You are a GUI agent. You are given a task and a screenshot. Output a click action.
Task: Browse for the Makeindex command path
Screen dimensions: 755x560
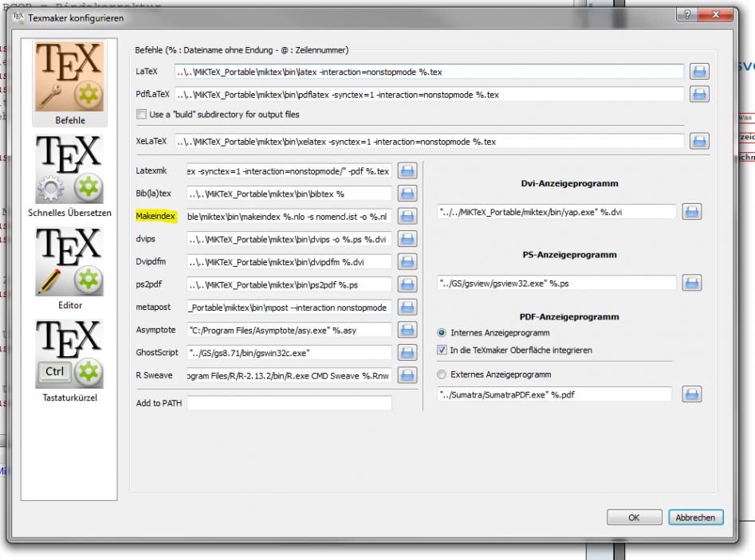(x=407, y=216)
